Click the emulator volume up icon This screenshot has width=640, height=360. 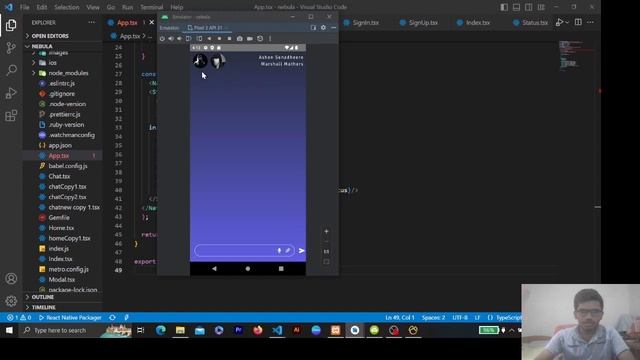pos(171,39)
